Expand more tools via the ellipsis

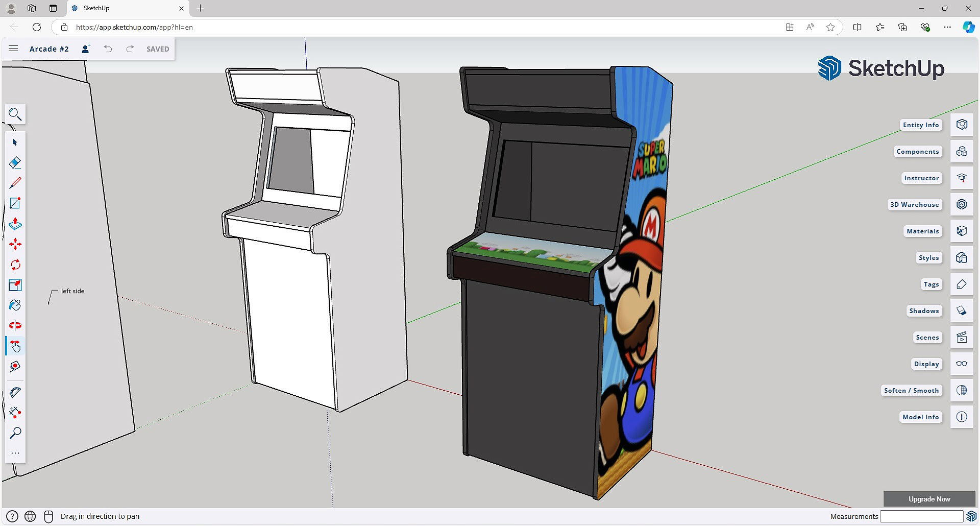click(x=15, y=453)
